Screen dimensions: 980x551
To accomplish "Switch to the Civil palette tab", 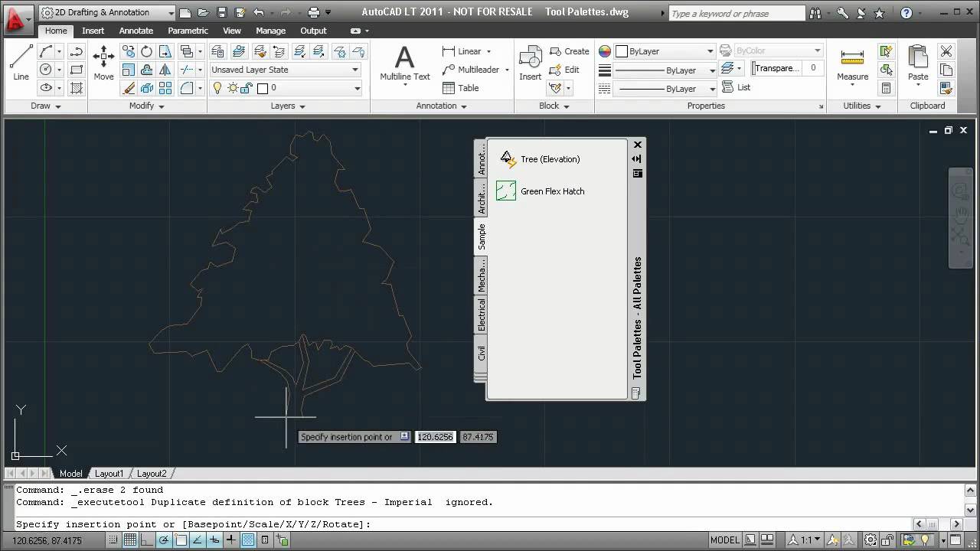I will tap(481, 354).
